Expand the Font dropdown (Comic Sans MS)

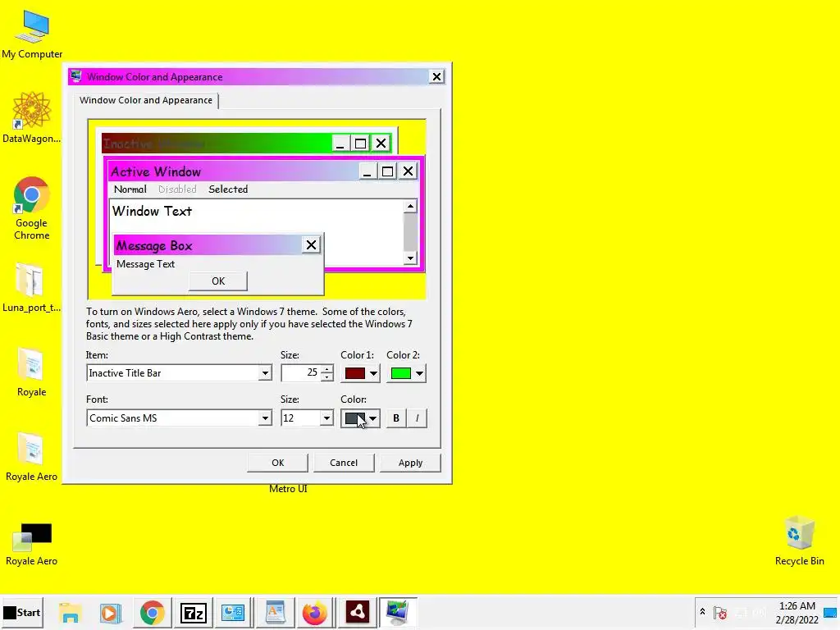pos(265,418)
